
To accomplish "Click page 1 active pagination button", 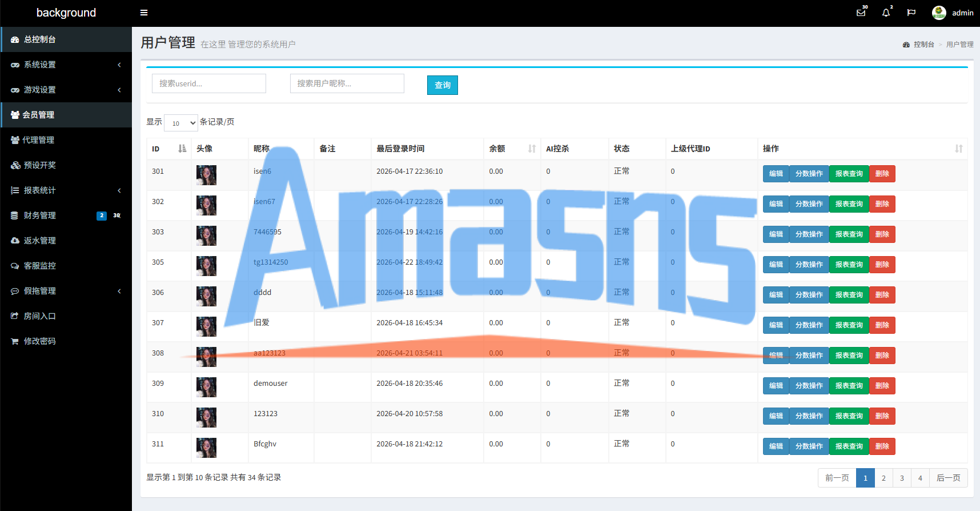I will coord(865,478).
